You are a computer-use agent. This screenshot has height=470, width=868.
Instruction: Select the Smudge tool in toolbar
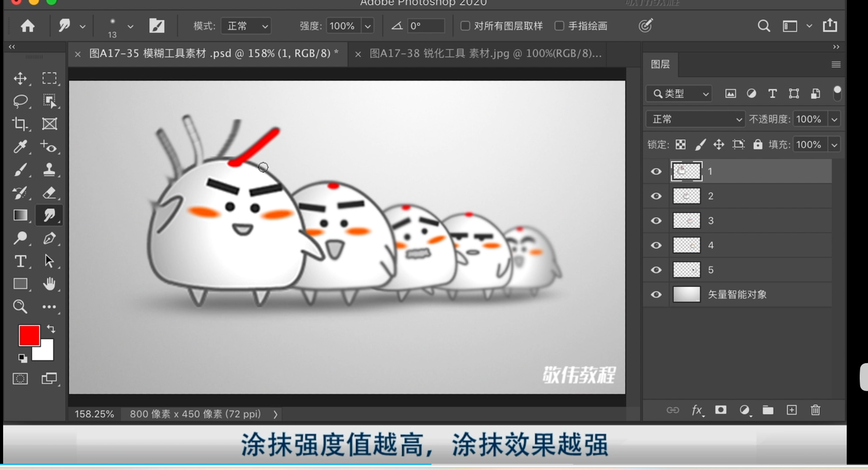click(49, 215)
